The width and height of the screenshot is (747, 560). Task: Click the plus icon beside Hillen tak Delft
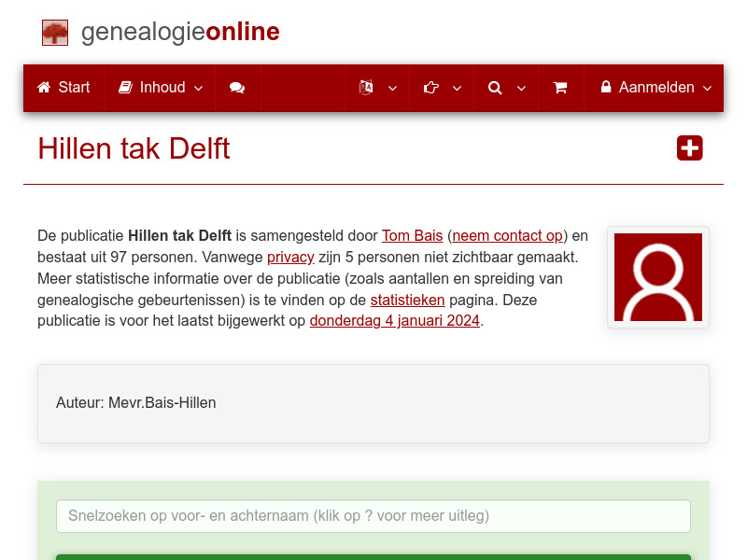point(689,147)
